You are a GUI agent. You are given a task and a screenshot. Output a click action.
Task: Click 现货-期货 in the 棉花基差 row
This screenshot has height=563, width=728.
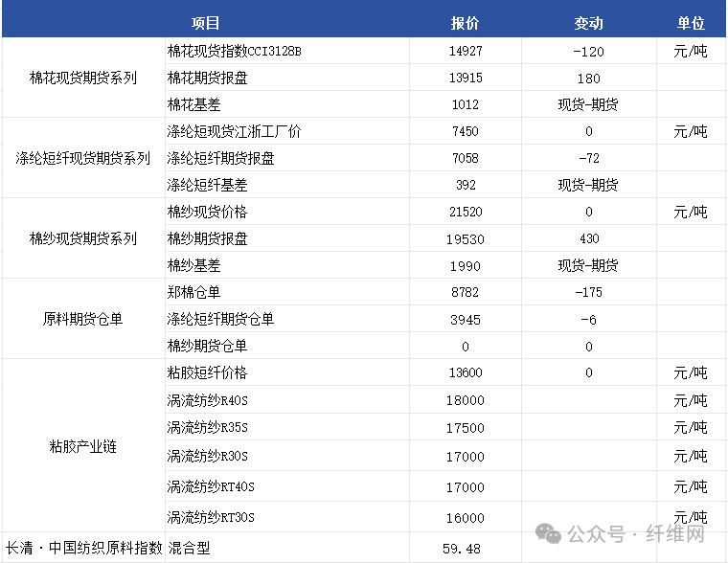point(588,104)
